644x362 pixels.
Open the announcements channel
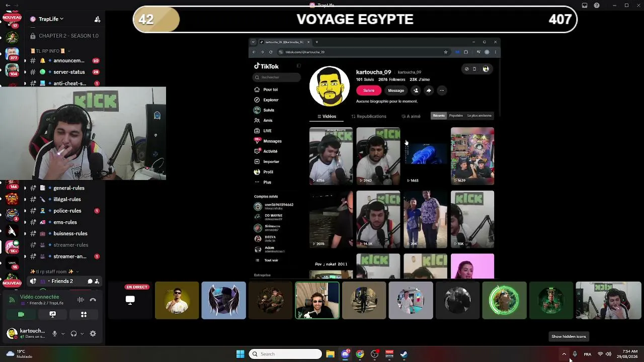point(64,61)
